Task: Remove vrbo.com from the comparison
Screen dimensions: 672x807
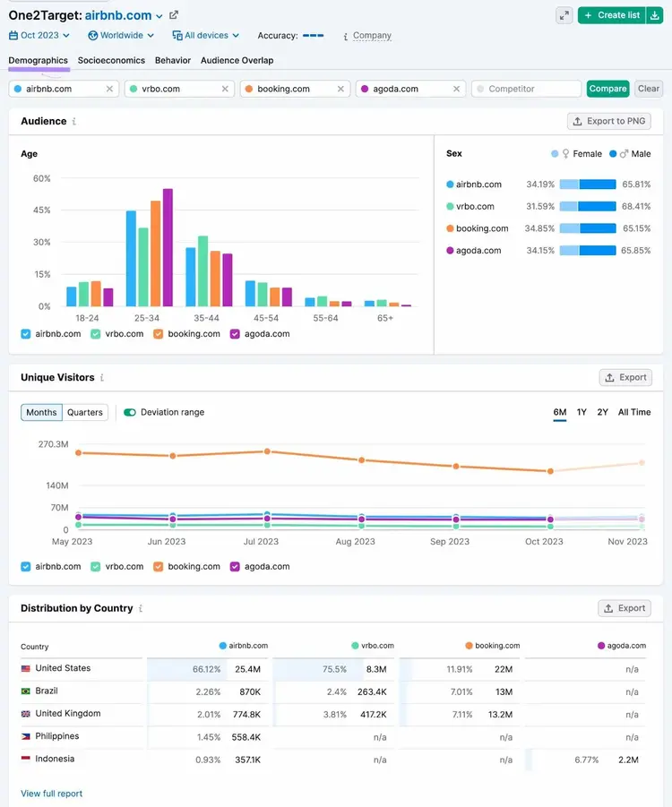Action: [x=225, y=89]
